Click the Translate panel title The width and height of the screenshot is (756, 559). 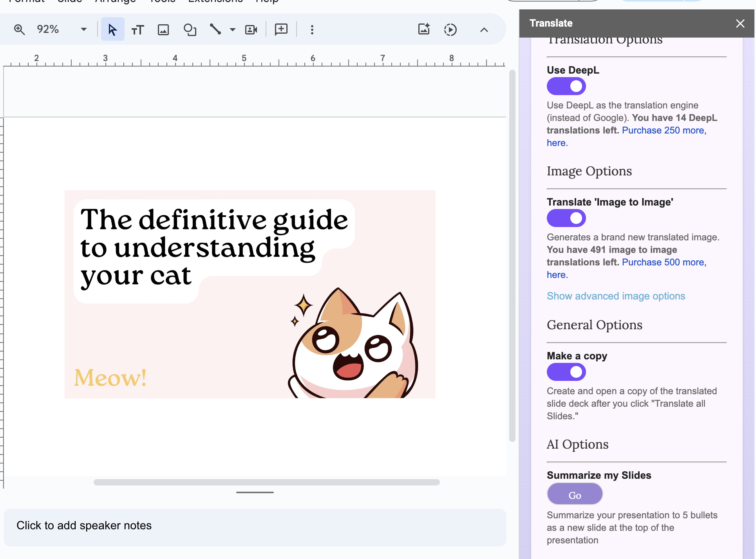pyautogui.click(x=551, y=23)
